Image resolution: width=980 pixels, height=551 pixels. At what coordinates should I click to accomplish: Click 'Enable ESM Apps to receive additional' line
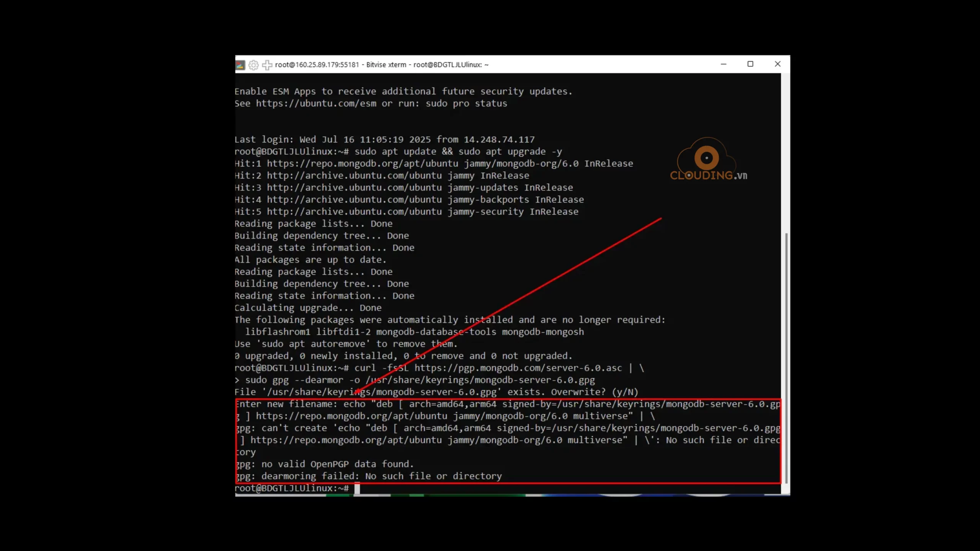tap(403, 91)
